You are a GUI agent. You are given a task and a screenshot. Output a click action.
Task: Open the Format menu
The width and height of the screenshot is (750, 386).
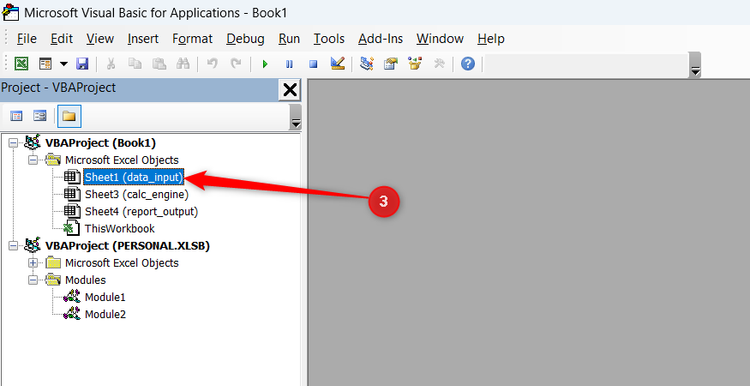click(192, 39)
